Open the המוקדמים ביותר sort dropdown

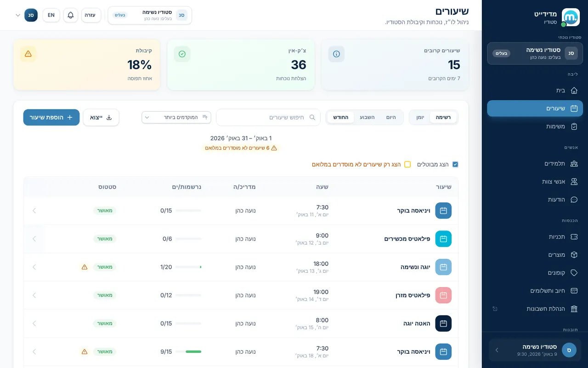pyautogui.click(x=176, y=117)
